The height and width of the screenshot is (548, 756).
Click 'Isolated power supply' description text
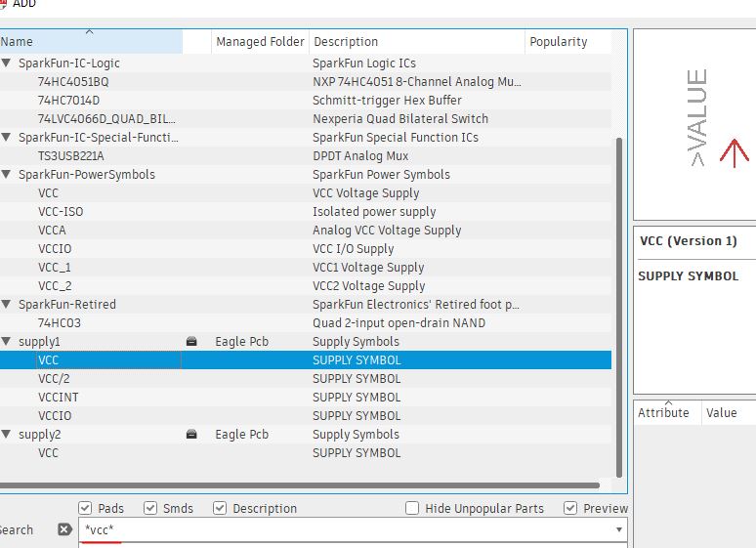click(x=374, y=212)
